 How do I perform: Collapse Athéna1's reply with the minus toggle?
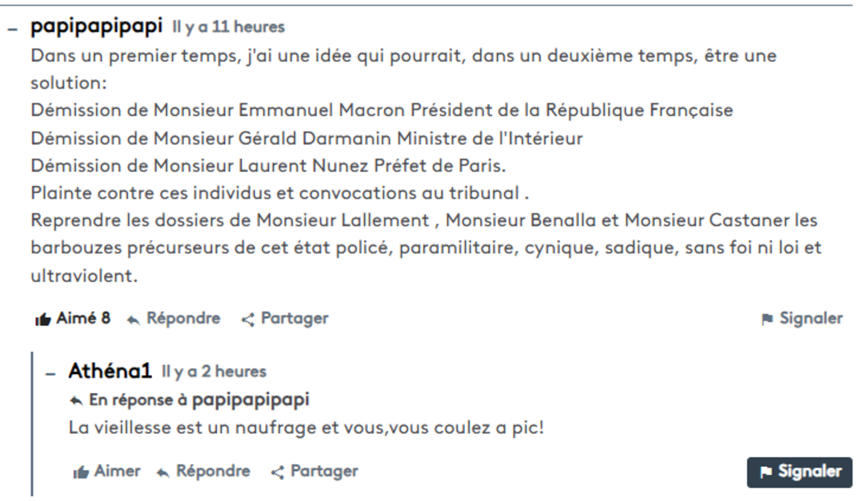point(51,374)
